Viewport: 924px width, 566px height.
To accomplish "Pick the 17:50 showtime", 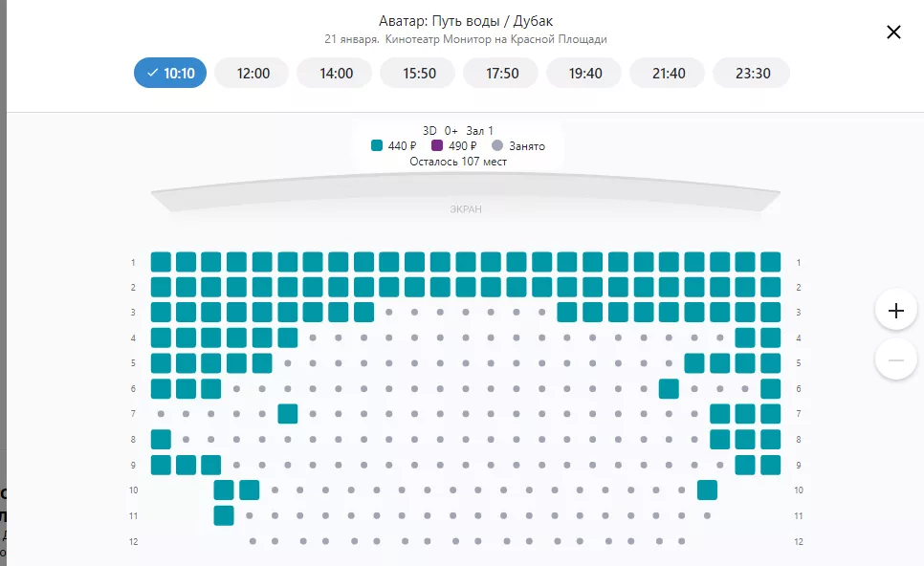I will point(502,73).
